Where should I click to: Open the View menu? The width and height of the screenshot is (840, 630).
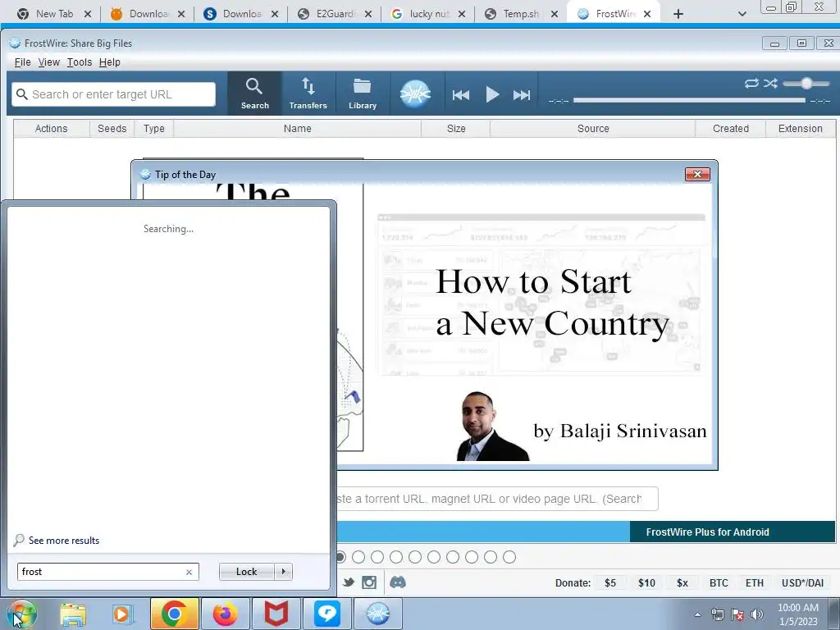pos(48,62)
